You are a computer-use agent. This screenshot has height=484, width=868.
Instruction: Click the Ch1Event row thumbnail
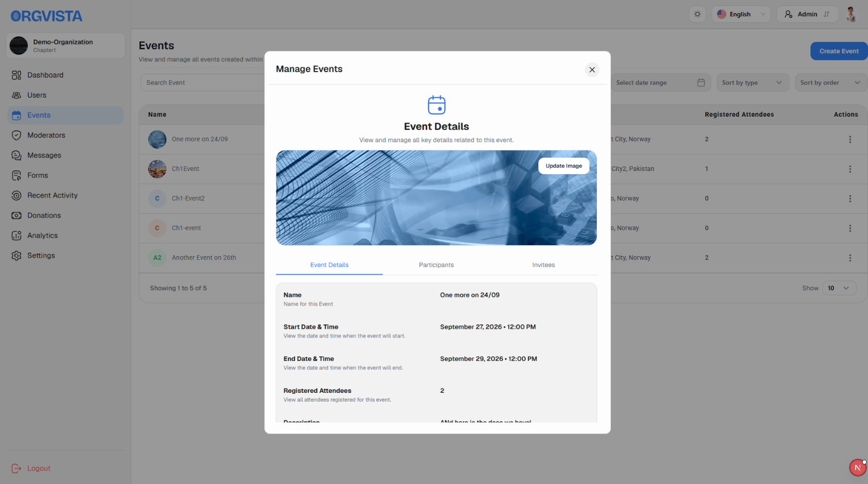click(x=157, y=169)
